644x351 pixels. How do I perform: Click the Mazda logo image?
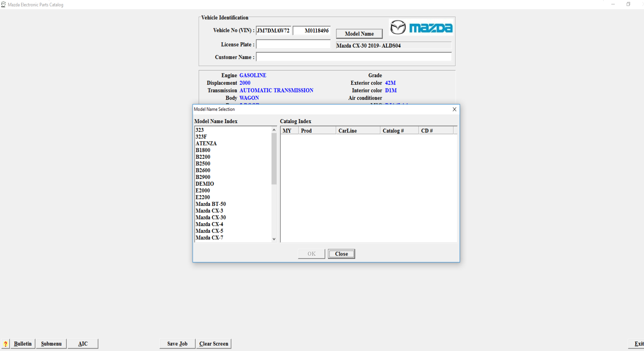(421, 28)
